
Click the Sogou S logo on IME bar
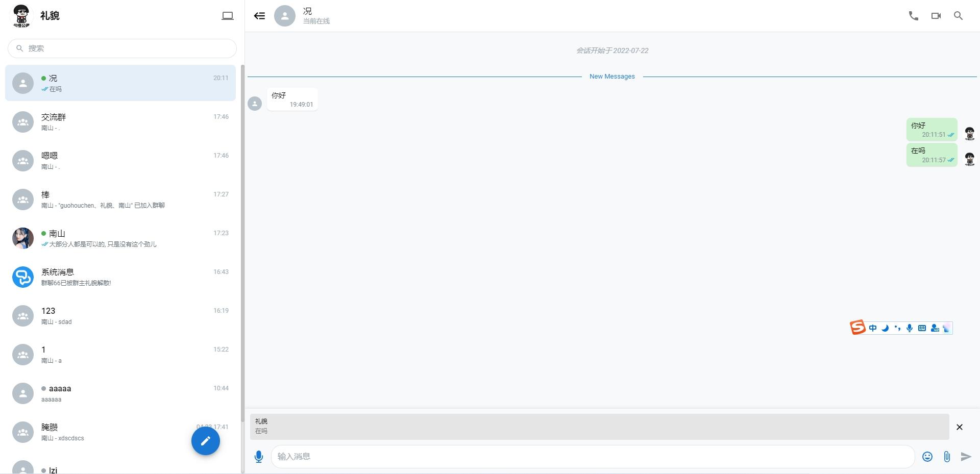coord(857,327)
